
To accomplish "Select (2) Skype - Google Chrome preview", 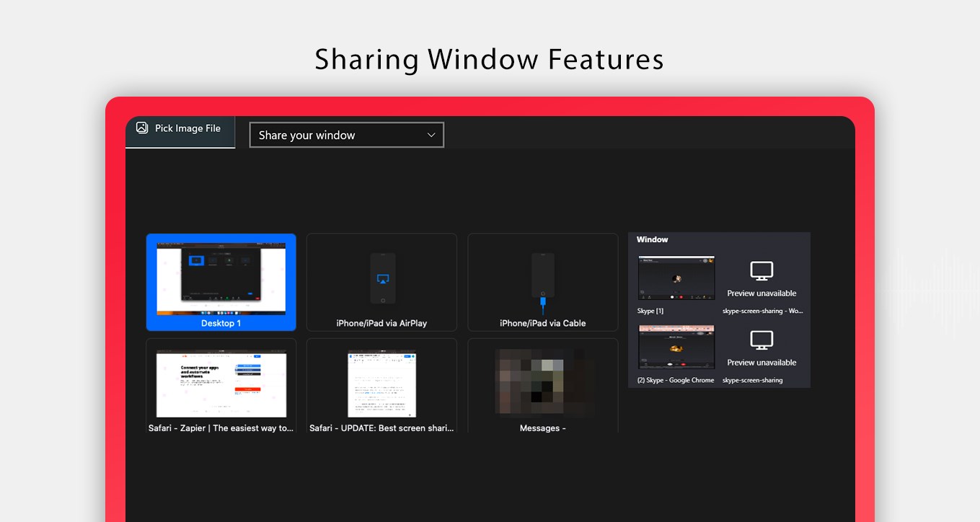I will (x=676, y=354).
